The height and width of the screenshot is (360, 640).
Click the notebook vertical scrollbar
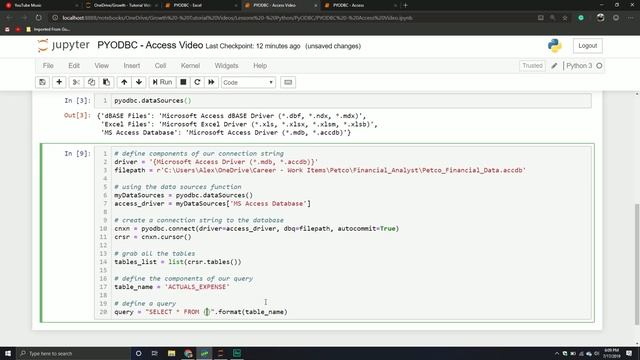[637, 264]
